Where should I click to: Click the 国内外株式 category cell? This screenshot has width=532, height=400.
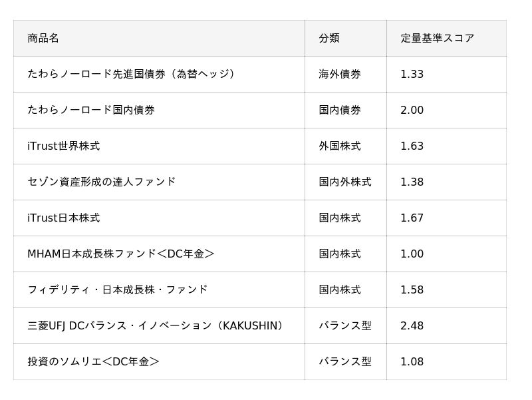tap(345, 182)
